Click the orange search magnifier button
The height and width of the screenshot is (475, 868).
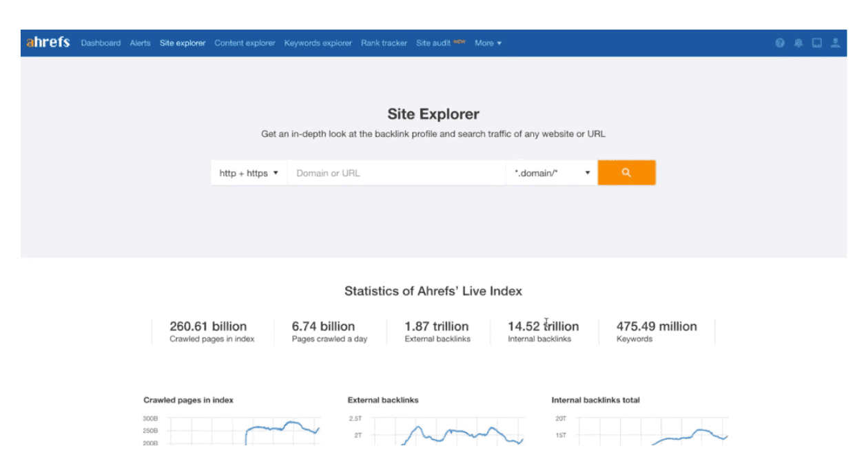tap(626, 173)
